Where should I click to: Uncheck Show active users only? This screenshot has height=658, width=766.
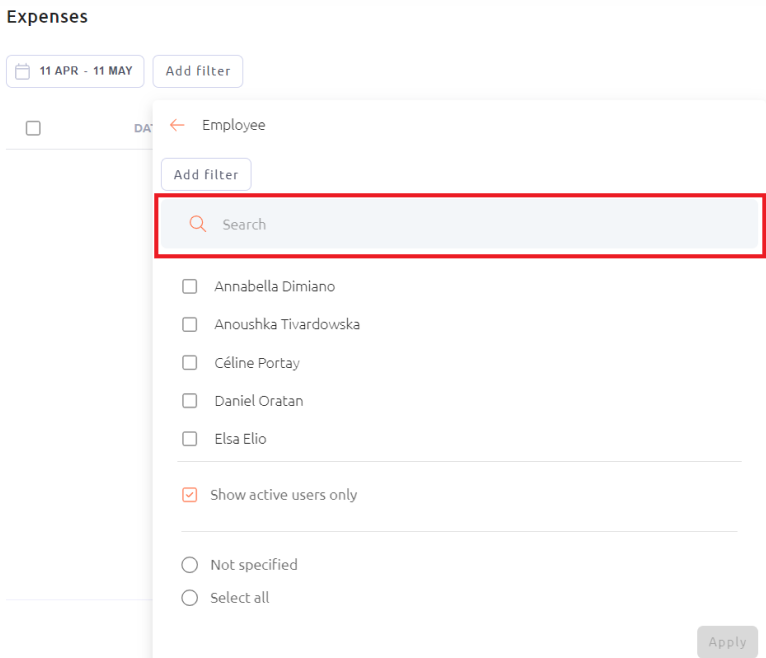coord(190,495)
